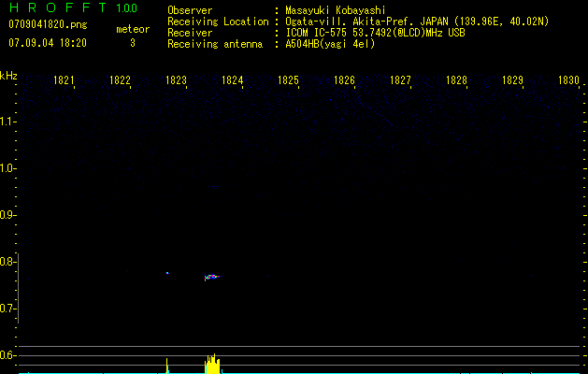This screenshot has height=374, width=588.
Task: Click the 1824 time axis label
Action: tap(232, 80)
